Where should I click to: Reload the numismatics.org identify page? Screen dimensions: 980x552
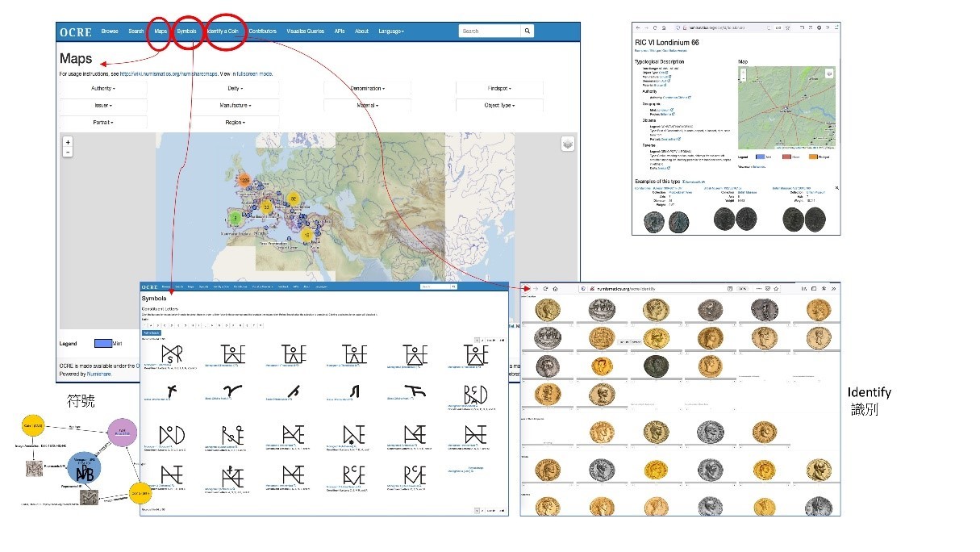[x=545, y=288]
